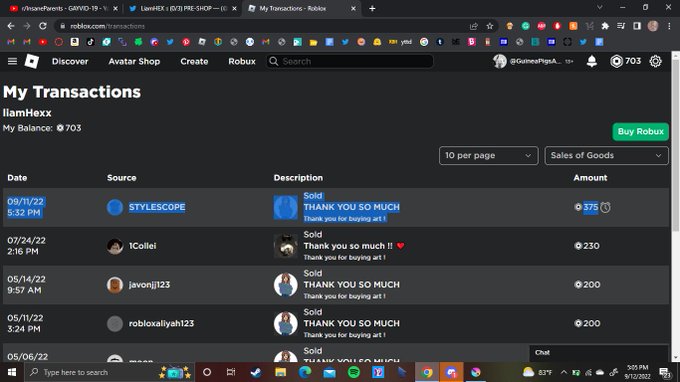Switch to the r/InsaneParents YouTube tab
This screenshot has width=680, height=382.
[63, 8]
